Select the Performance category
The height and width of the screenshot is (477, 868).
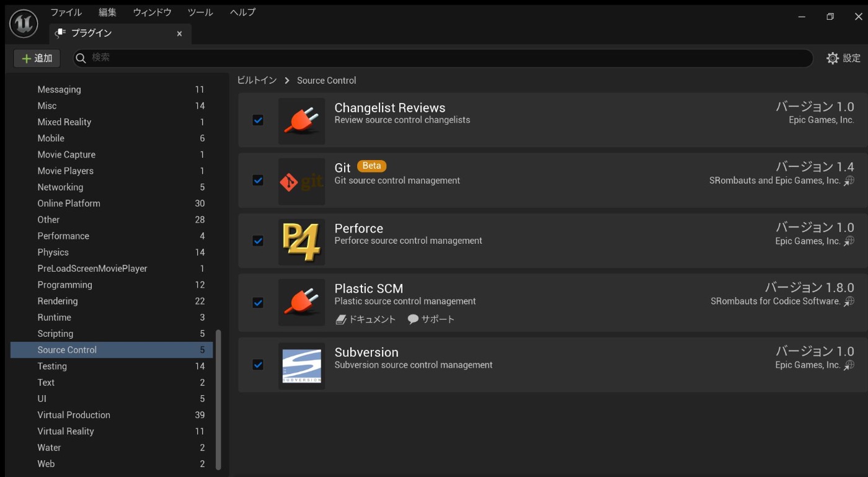(112, 236)
